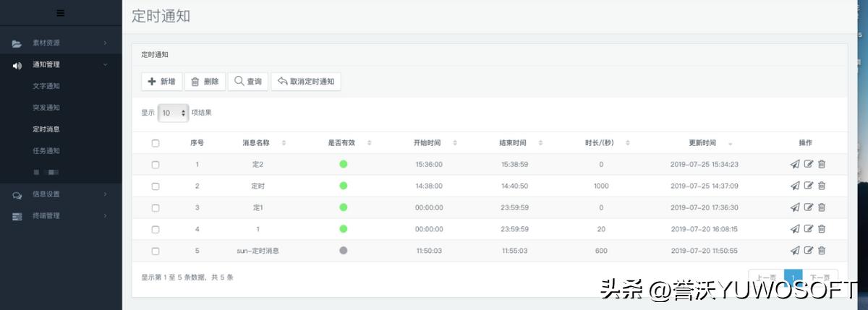Click the message name sun-定时消息
Screen dimensions: 868x310
(x=258, y=251)
